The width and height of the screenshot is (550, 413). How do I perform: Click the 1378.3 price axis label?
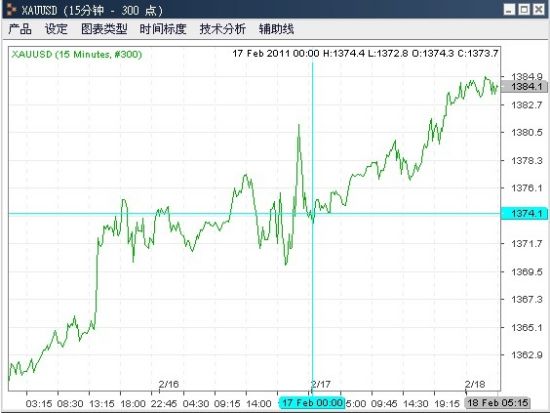pyautogui.click(x=526, y=161)
